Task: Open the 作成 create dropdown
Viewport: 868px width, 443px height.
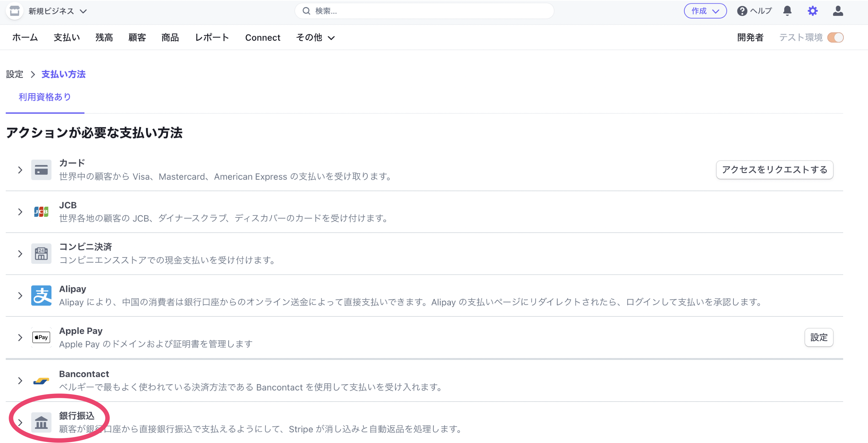Action: (x=705, y=11)
